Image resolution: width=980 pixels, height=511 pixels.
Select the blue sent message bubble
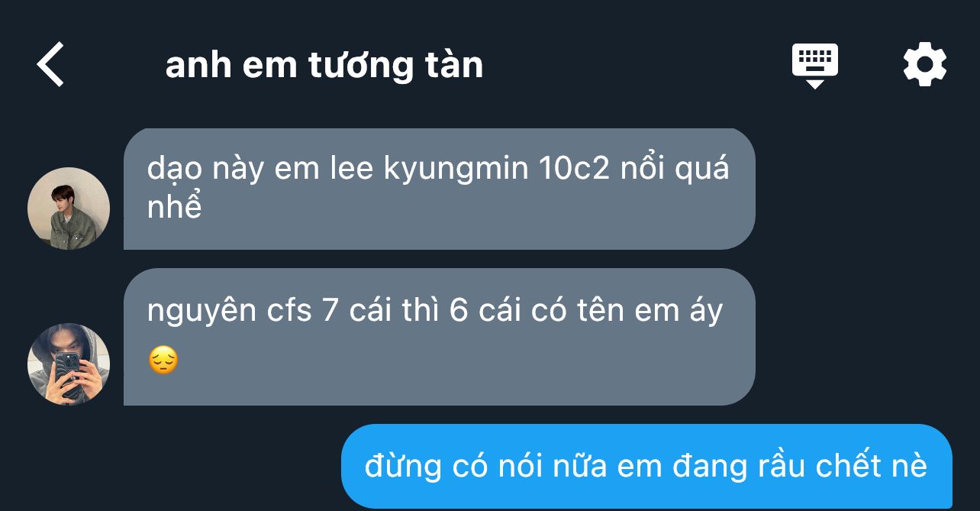(x=646, y=466)
